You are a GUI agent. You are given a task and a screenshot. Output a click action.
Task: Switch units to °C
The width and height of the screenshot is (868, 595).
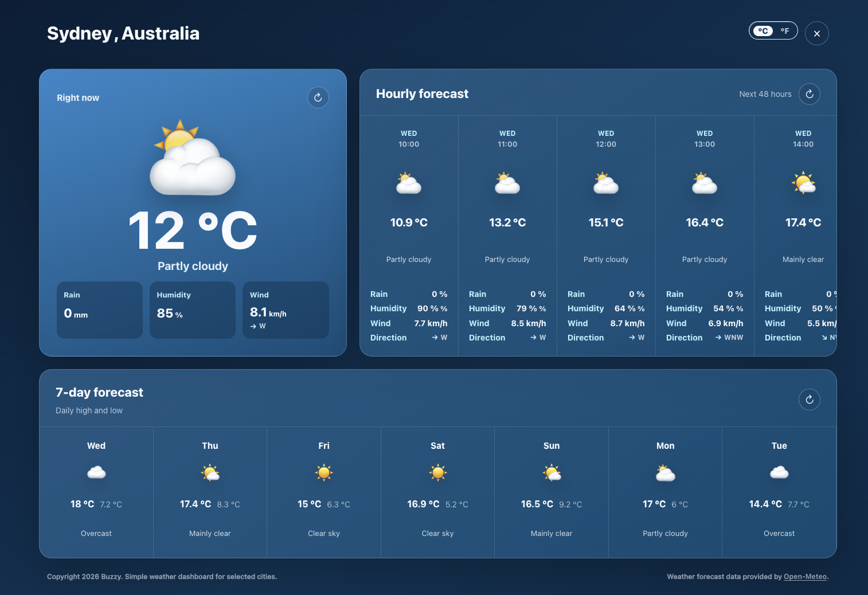(x=763, y=31)
